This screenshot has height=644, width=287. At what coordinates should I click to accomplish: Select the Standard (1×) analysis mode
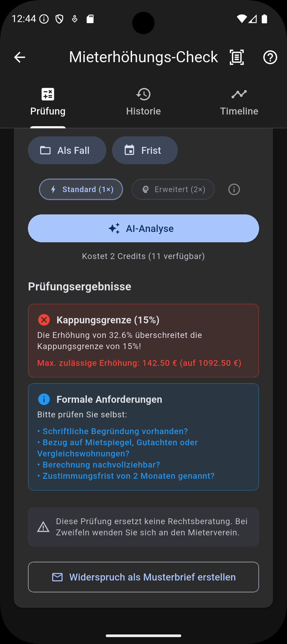click(81, 189)
